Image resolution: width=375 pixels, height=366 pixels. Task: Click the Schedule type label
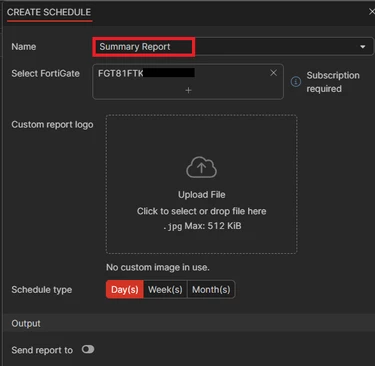point(42,290)
